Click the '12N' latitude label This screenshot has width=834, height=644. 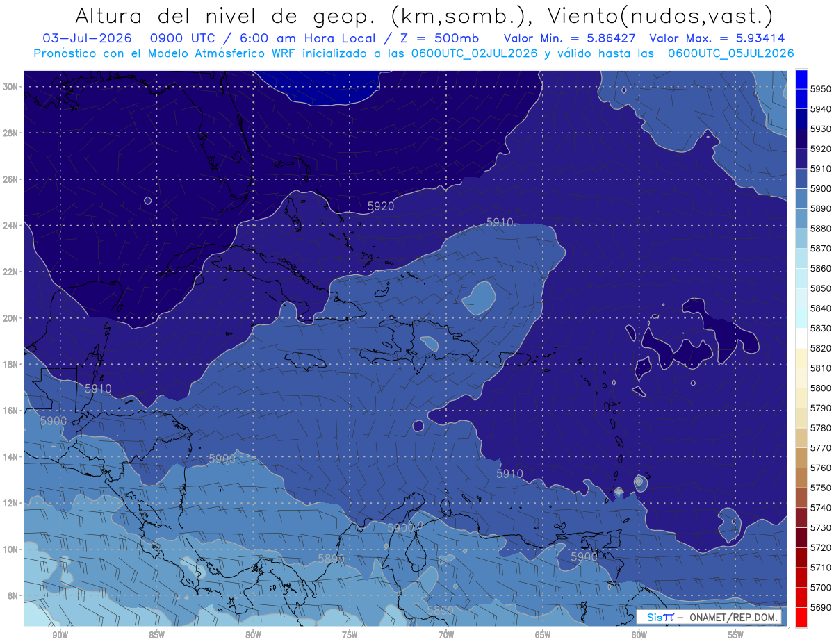[10, 503]
